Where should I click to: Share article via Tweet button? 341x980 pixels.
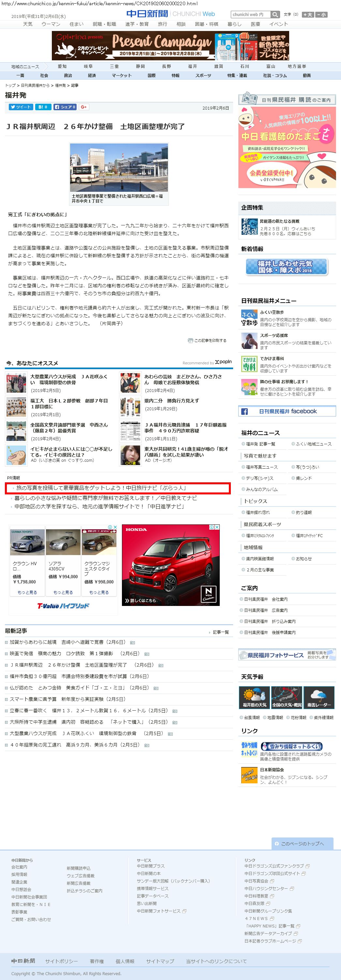pos(21,107)
